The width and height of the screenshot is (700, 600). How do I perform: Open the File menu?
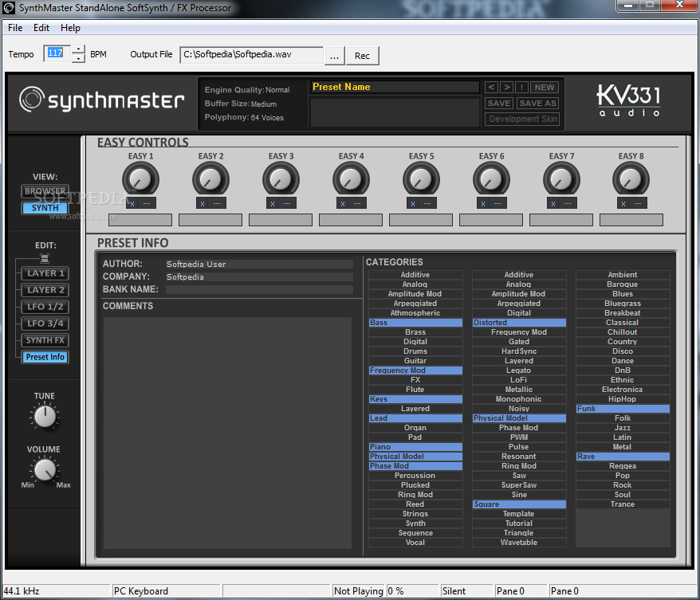15,28
